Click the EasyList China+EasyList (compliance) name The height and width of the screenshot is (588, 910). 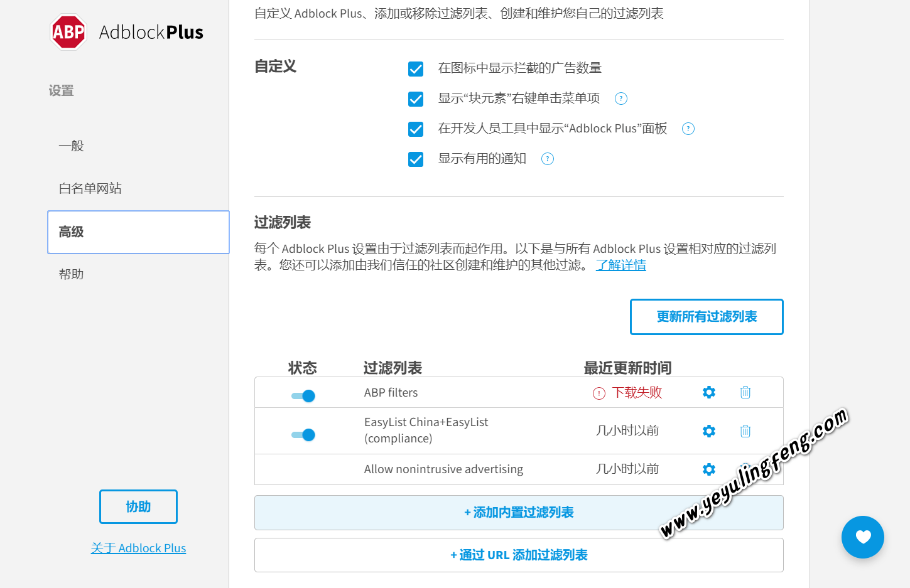tap(426, 430)
